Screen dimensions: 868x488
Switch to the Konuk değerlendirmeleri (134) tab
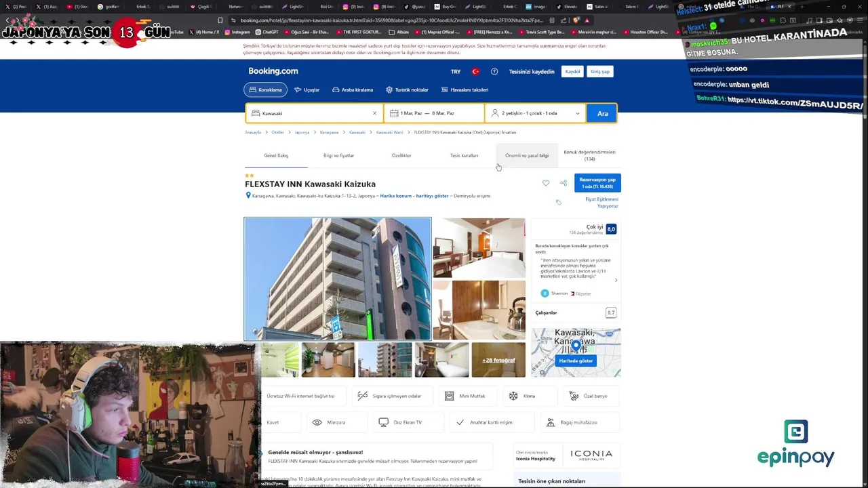589,155
